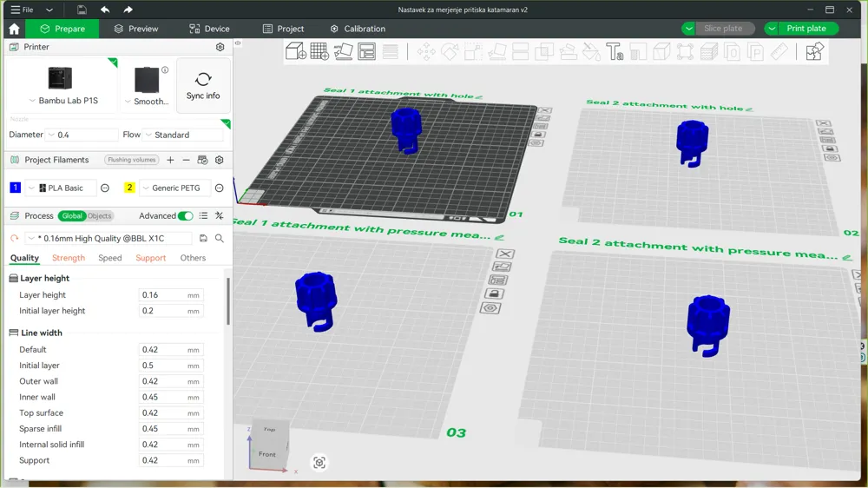The image size is (868, 488).
Task: Select the Color painting bucket tool
Action: [x=590, y=51]
